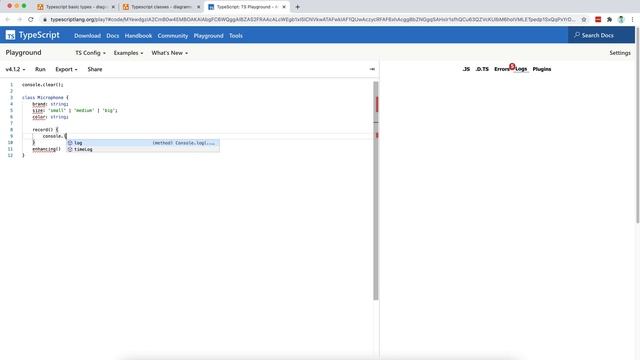Click the lock icon in address bar
This screenshot has height=360, width=640.
coord(45,20)
